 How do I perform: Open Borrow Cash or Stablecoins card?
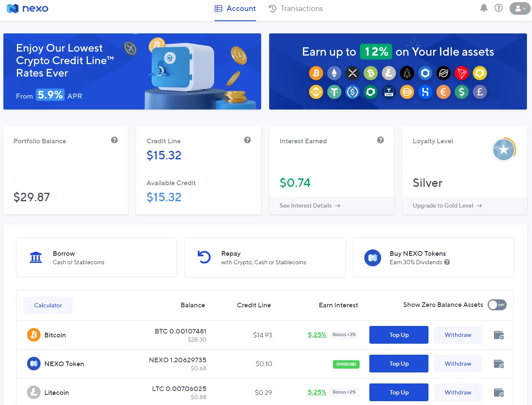pyautogui.click(x=96, y=257)
